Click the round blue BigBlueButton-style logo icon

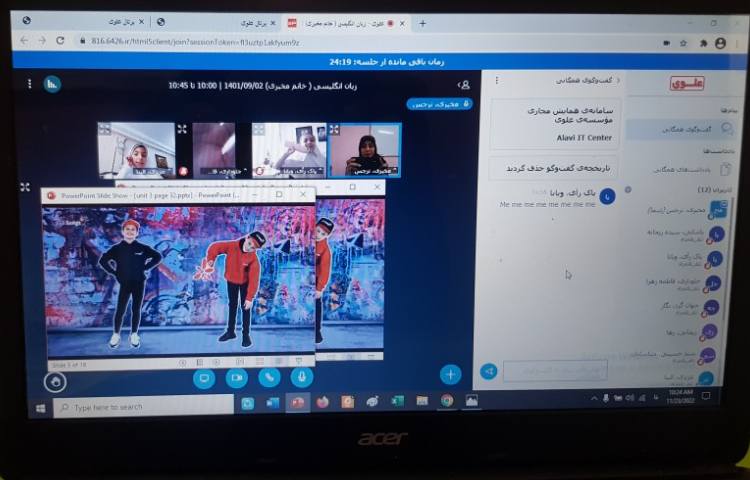pos(52,85)
